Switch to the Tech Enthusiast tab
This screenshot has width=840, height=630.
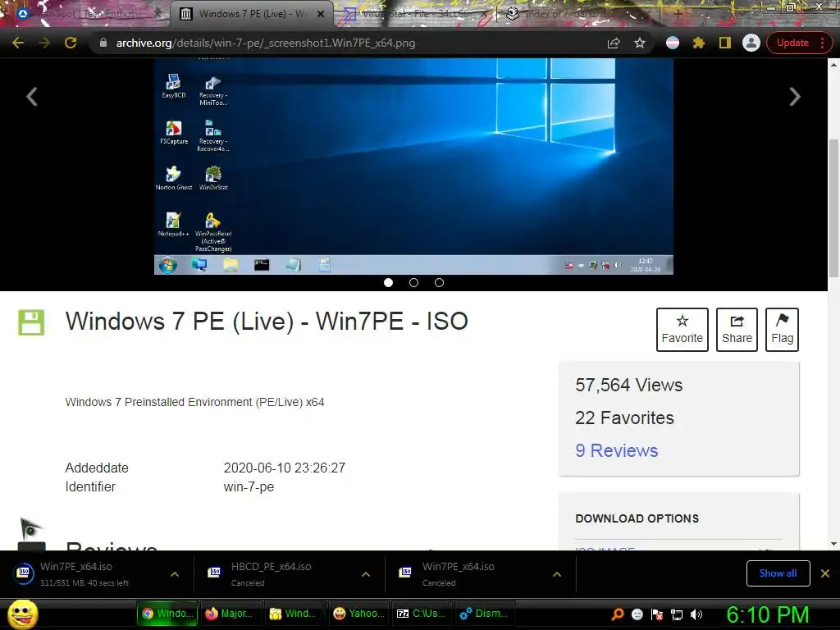89,14
